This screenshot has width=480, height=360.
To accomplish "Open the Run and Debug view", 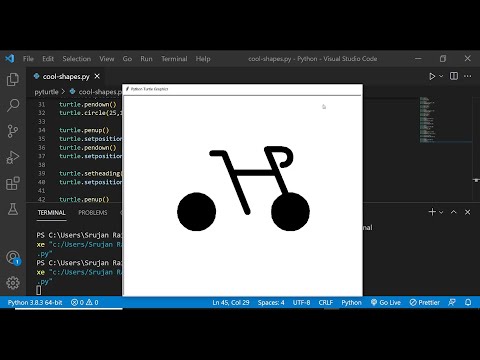I will (x=13, y=157).
